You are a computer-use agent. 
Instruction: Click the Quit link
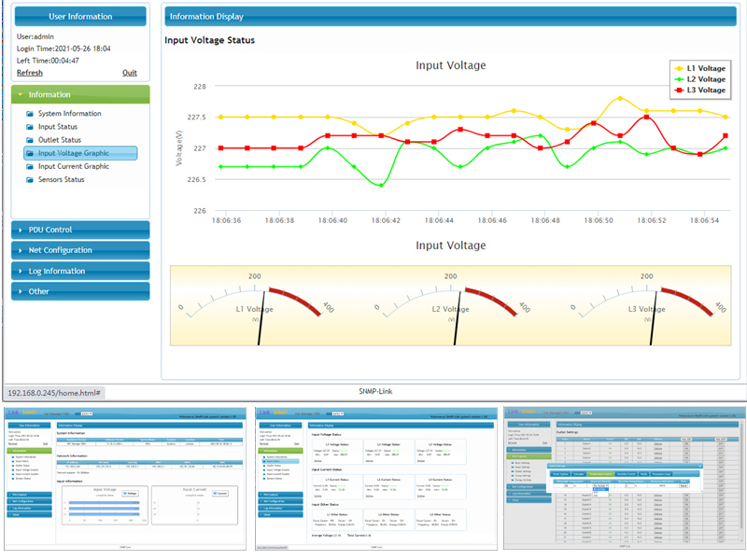coord(130,73)
